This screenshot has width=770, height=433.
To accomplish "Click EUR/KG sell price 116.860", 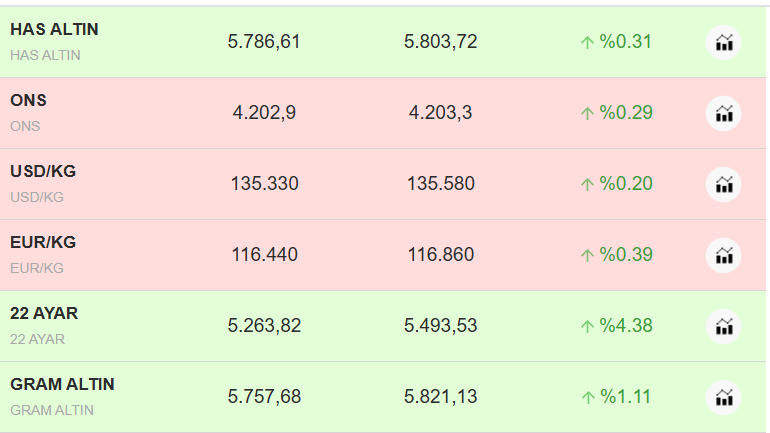I will pos(440,255).
